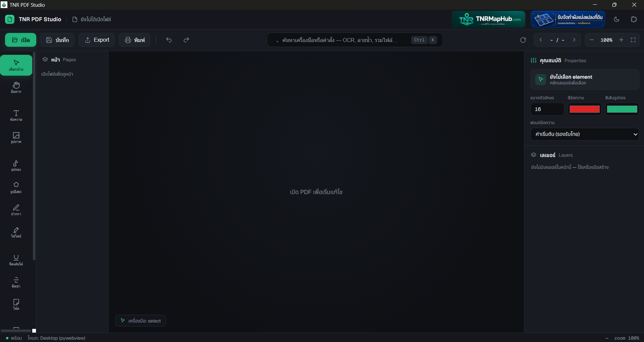
Task: Click the 'เครื่องมือ: select' tool indicator
Action: click(140, 321)
